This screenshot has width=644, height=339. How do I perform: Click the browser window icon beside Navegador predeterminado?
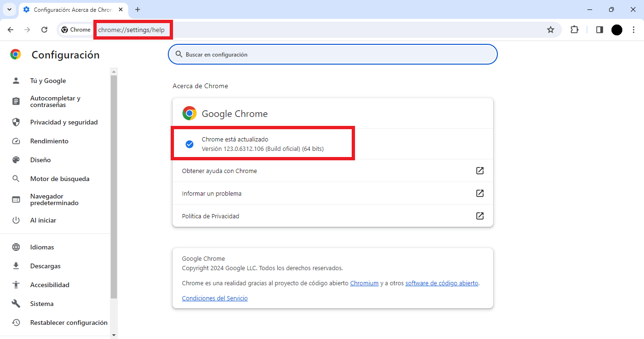(x=16, y=199)
